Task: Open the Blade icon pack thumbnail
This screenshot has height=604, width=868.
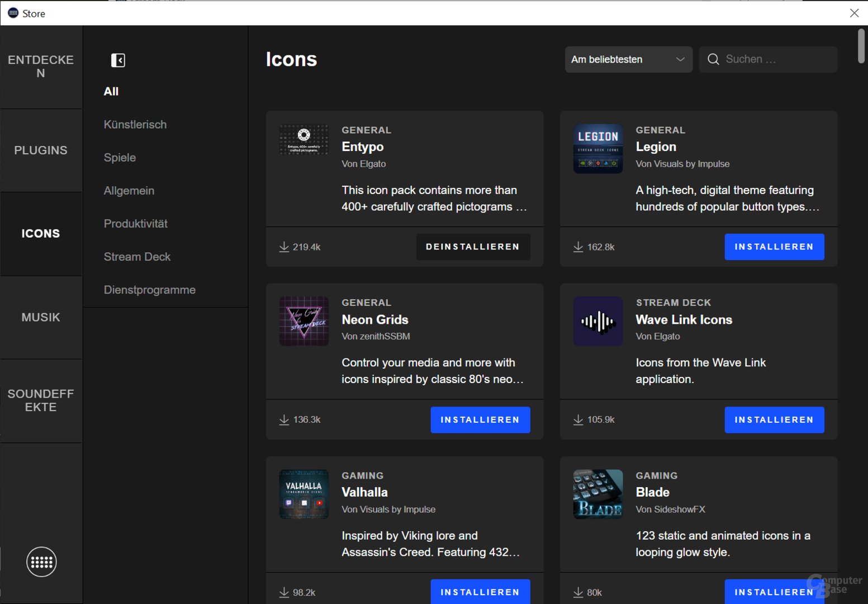Action: [598, 494]
